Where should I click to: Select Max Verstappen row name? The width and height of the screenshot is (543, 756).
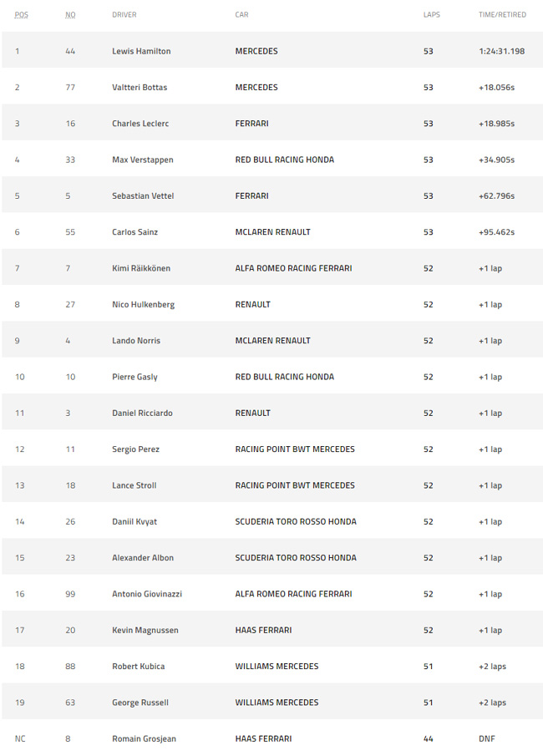(142, 160)
